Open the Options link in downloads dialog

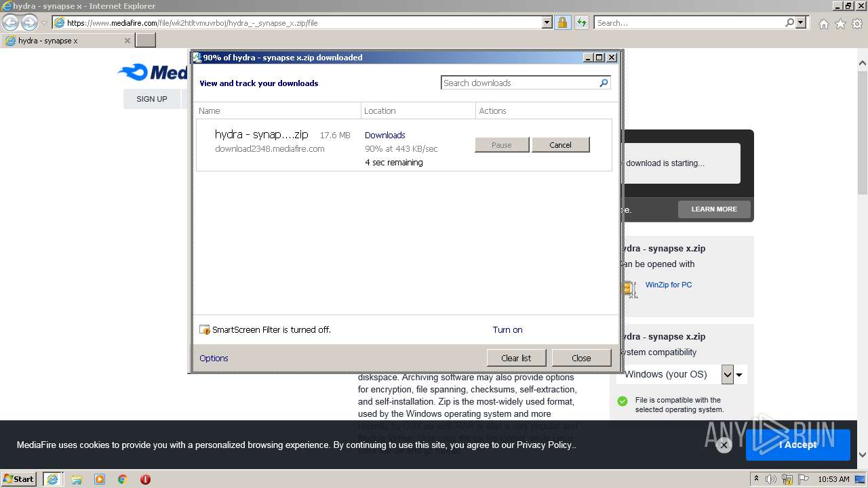(x=214, y=358)
